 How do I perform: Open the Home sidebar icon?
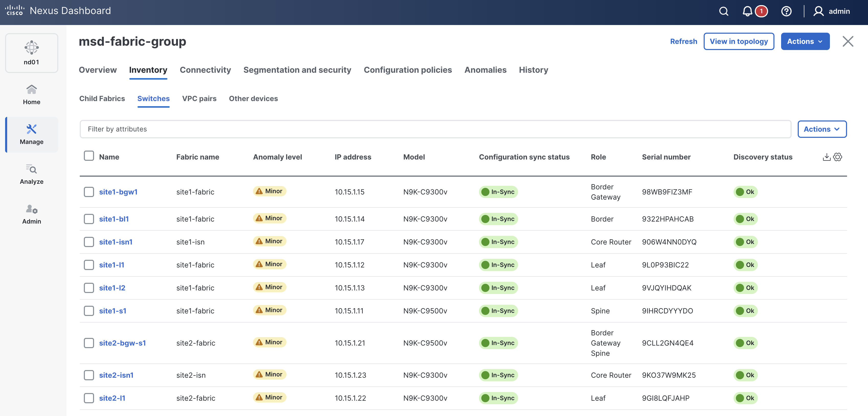(32, 95)
